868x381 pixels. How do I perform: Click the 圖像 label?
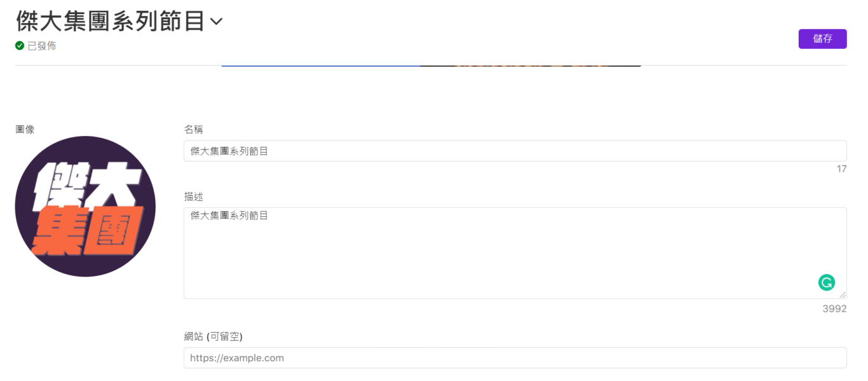tap(25, 129)
